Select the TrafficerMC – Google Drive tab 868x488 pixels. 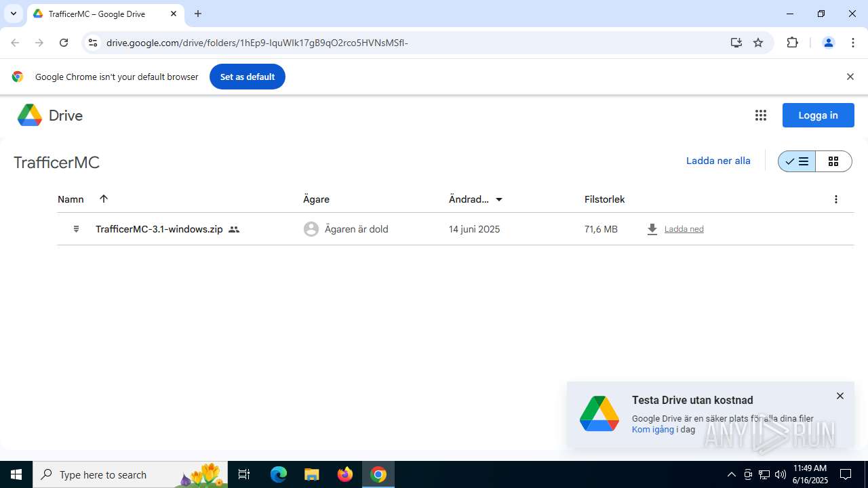tap(105, 14)
